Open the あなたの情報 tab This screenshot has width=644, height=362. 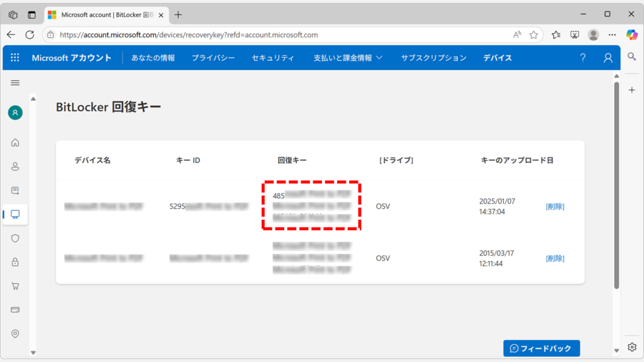pos(153,58)
